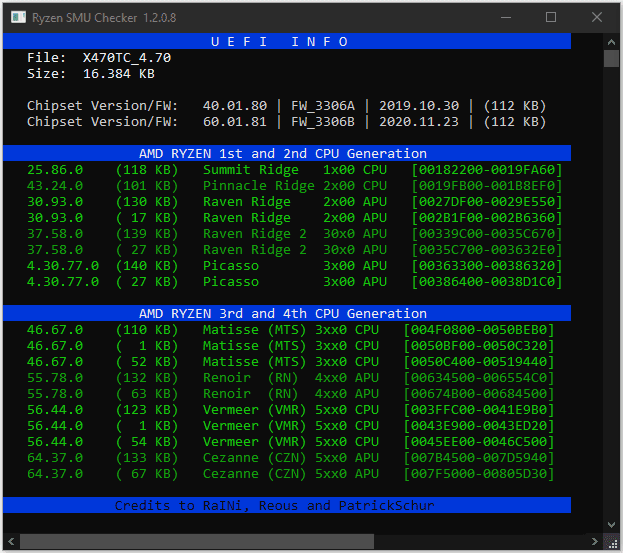Image resolution: width=623 pixels, height=553 pixels.
Task: Click address range 0035C700-003632E0
Action: pos(487,249)
